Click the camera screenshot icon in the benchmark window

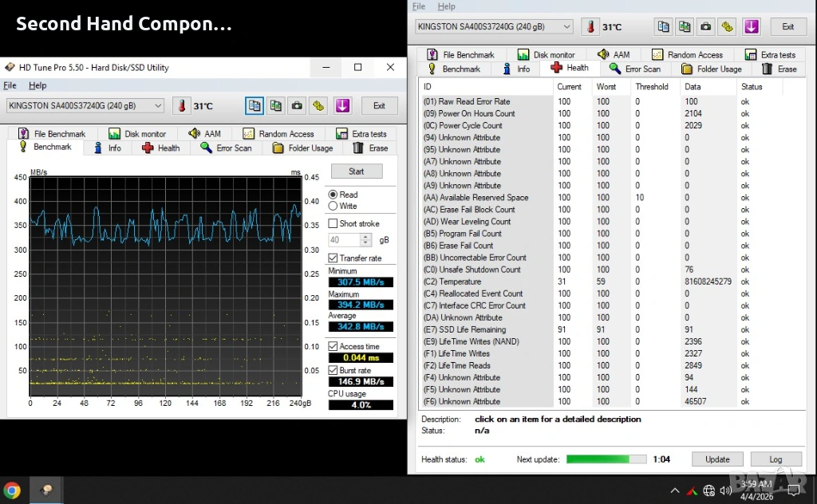297,106
